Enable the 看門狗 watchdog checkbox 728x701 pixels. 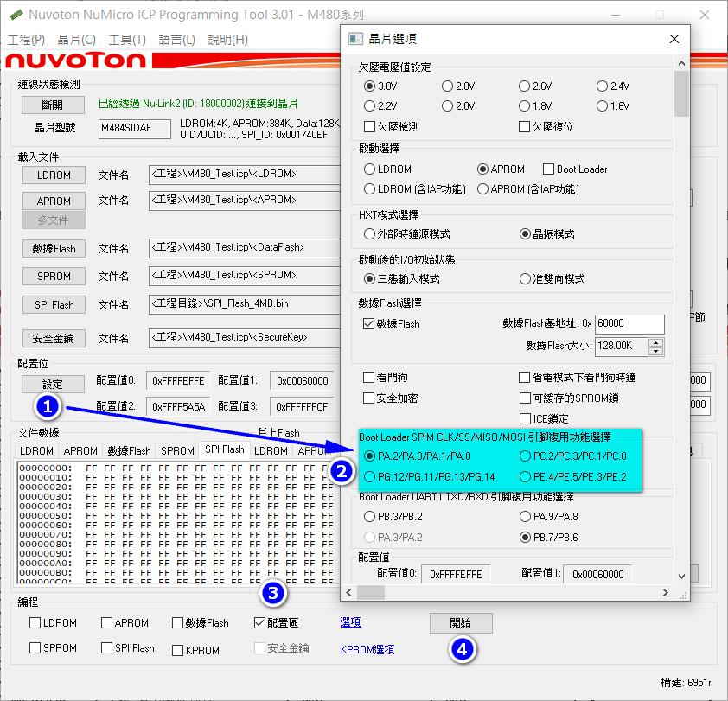click(370, 378)
